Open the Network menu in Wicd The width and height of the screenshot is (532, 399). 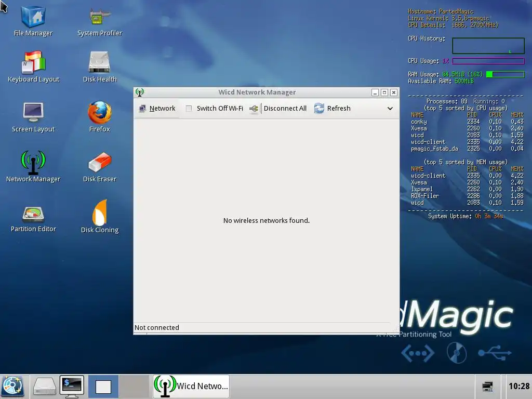pyautogui.click(x=157, y=108)
